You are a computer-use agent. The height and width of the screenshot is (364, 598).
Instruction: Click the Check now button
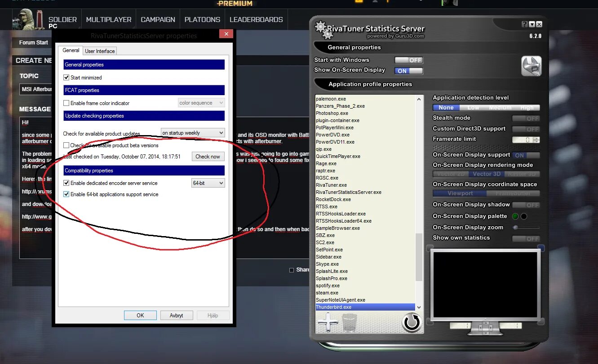coord(208,157)
